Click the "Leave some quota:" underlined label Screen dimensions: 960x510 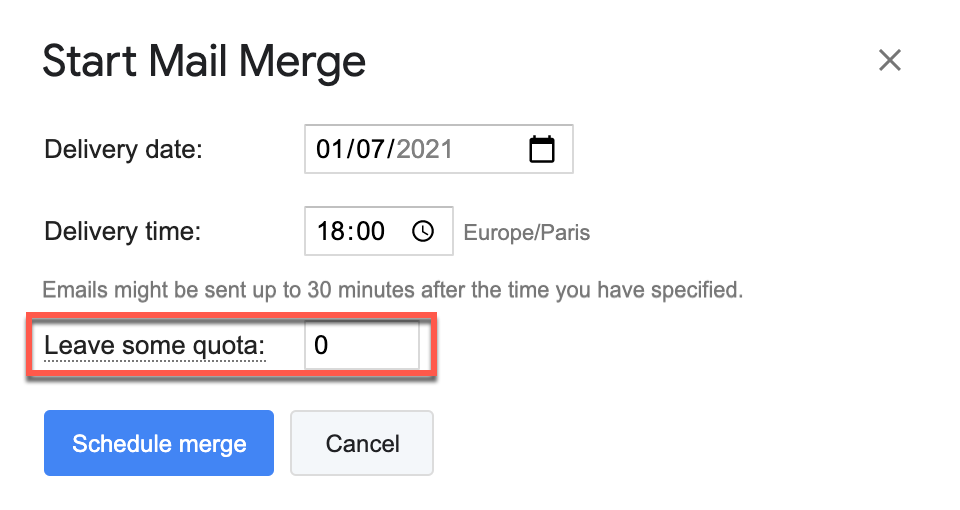pyautogui.click(x=155, y=346)
